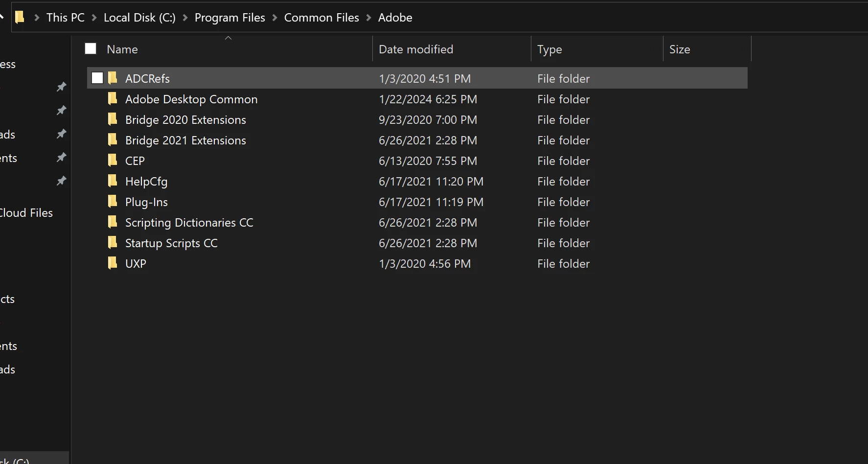Click the Scripting Dictionaries CC folder icon

113,222
